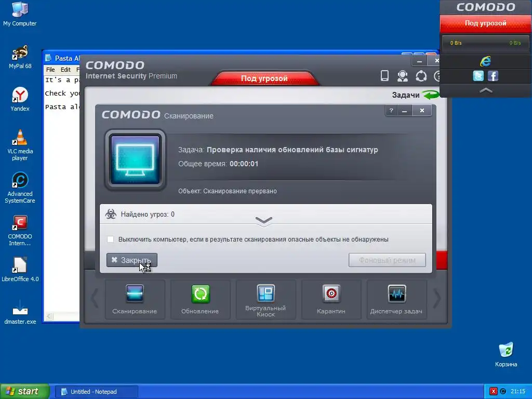Image resolution: width=532 pixels, height=399 pixels.
Task: Click the task name Проверка наличия обновлений text
Action: point(292,150)
